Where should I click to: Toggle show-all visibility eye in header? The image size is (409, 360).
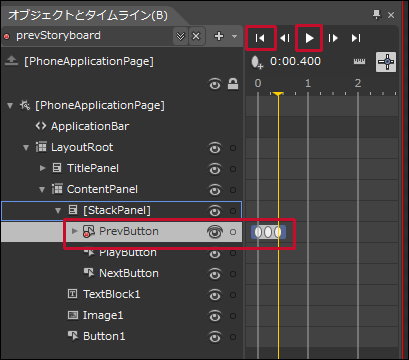point(215,84)
